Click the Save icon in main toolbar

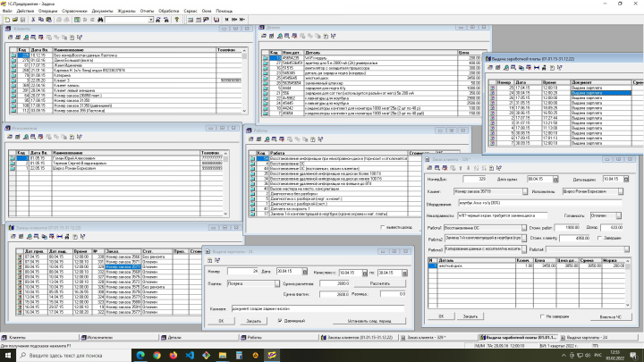click(24, 19)
